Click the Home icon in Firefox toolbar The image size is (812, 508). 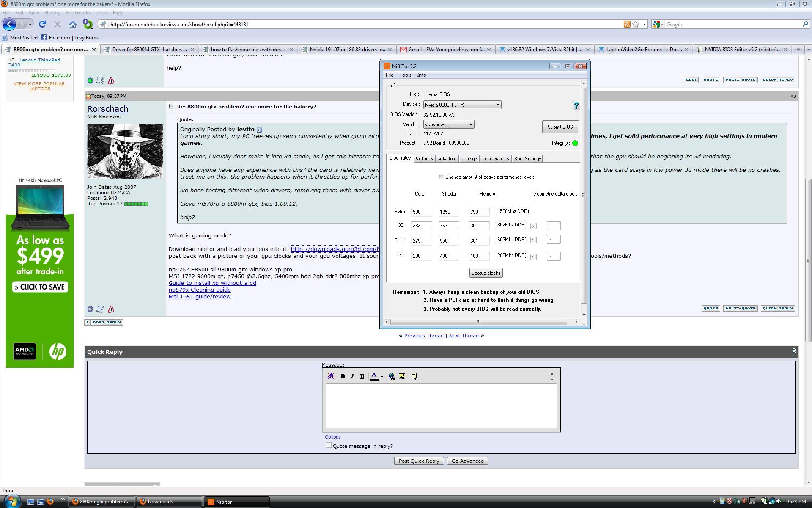73,24
